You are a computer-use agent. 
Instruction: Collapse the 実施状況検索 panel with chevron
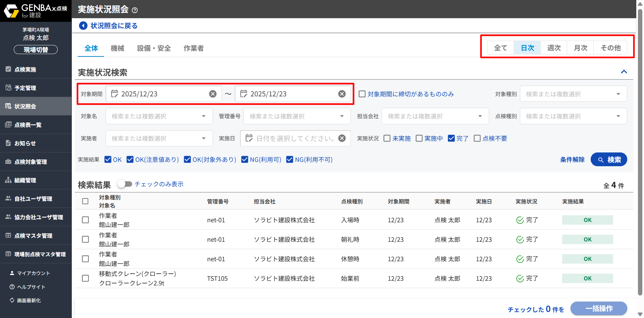(x=624, y=72)
